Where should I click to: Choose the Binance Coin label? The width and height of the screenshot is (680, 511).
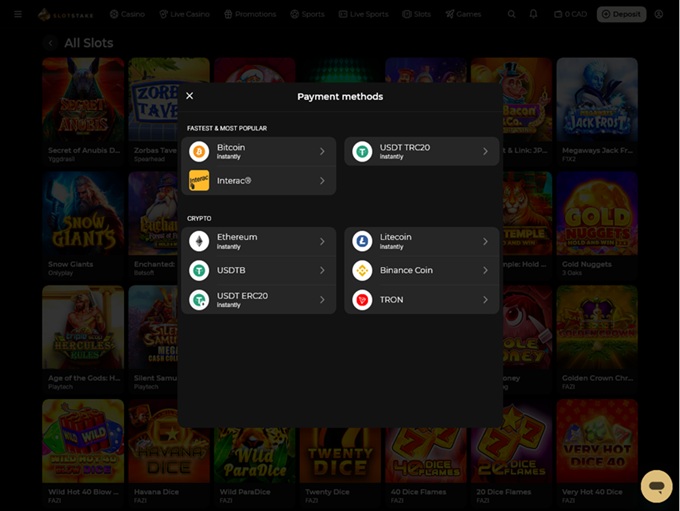point(406,270)
